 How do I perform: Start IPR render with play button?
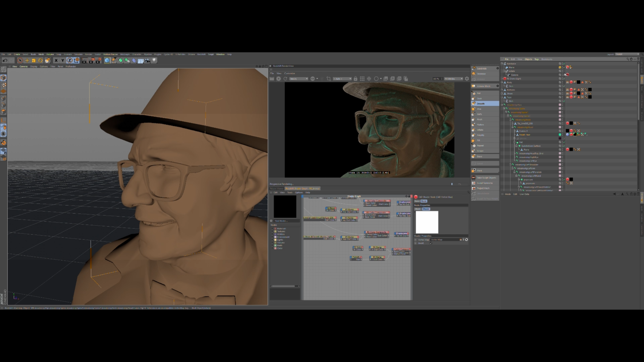point(278,79)
